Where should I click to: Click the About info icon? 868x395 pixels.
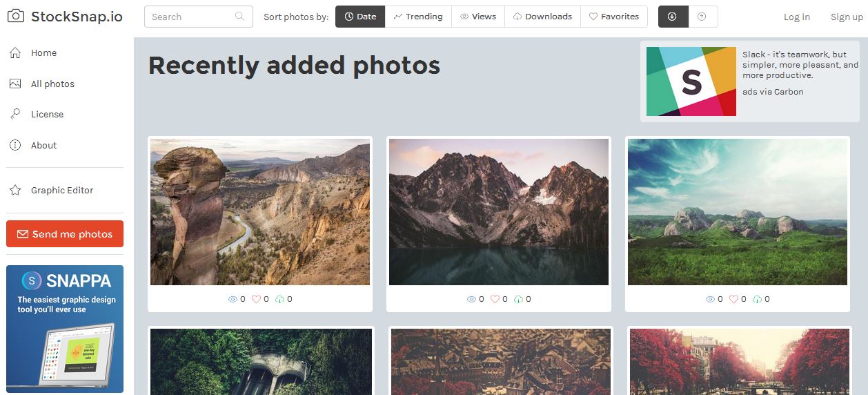click(x=15, y=146)
